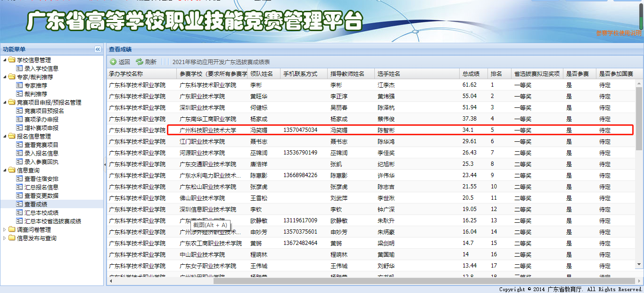Select 赛项承办申报 menu item
Viewport: 644px width, 293px height.
[41, 119]
